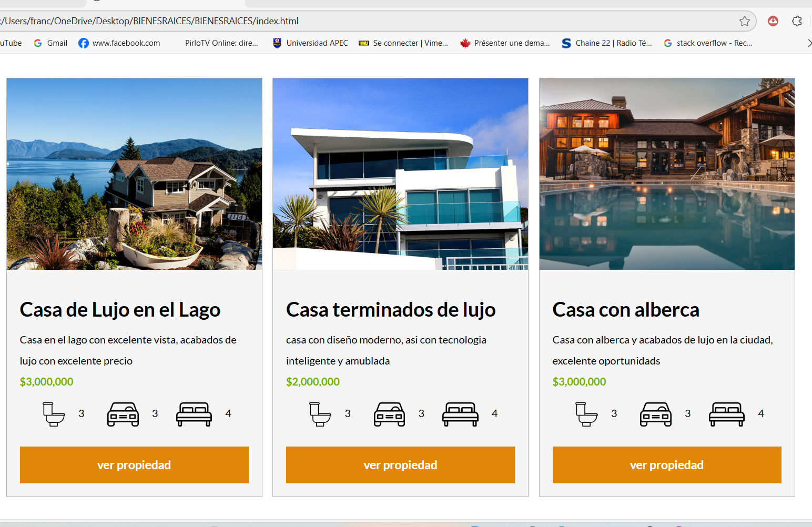Viewport: 812px width, 527px height.
Task: Click the bed icon on Casa con alberca card
Action: 726,414
